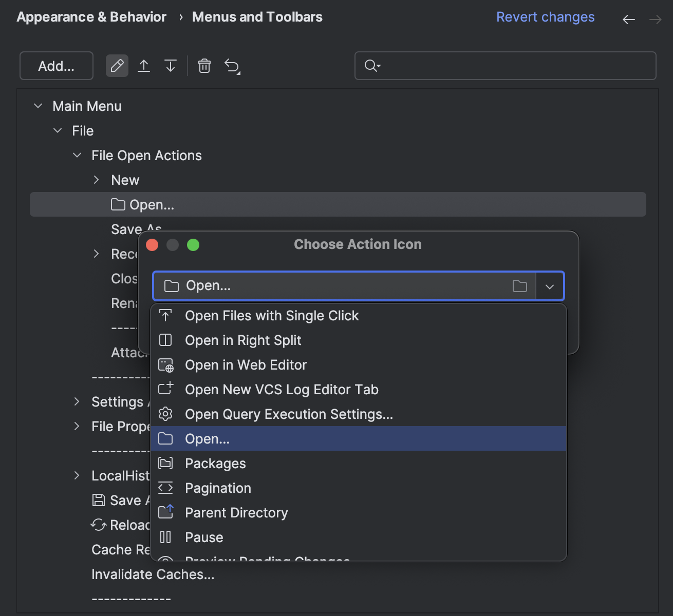673x616 pixels.
Task: Expand the Settings tree node
Action: pyautogui.click(x=77, y=401)
